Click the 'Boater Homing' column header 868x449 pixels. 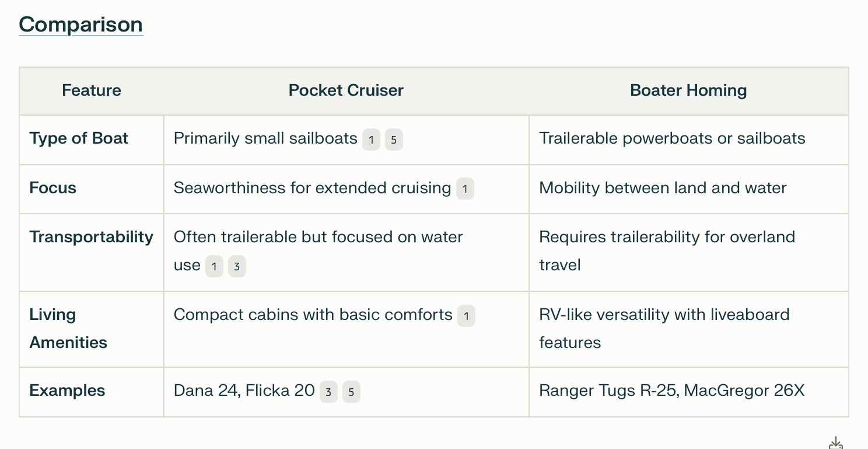(x=688, y=91)
